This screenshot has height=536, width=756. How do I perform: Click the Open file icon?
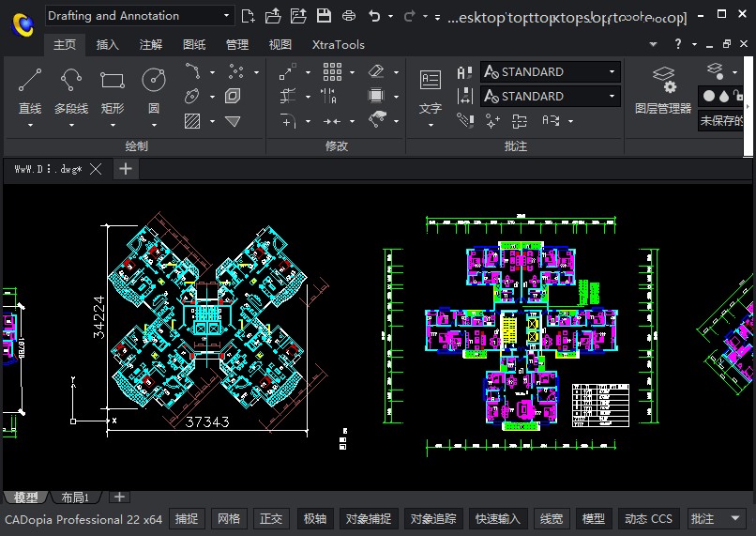click(273, 16)
